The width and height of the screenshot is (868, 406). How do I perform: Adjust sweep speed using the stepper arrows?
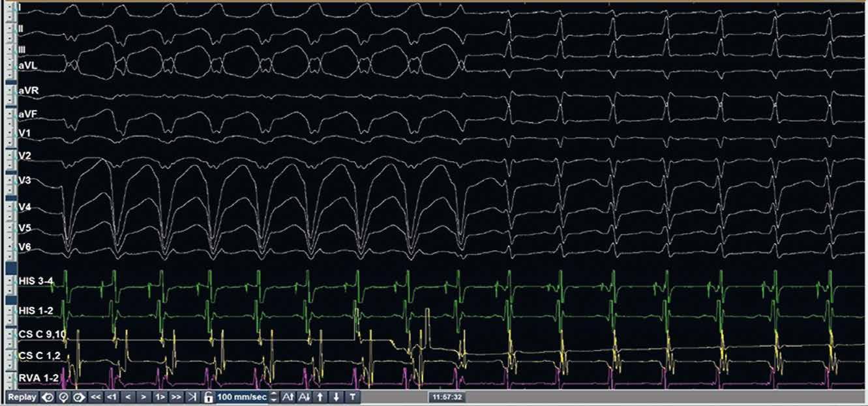[274, 397]
